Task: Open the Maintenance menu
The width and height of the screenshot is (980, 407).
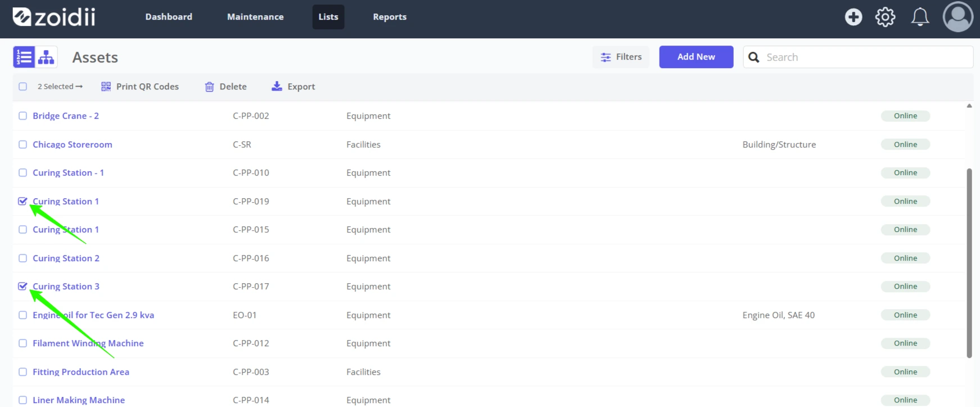Action: point(255,17)
